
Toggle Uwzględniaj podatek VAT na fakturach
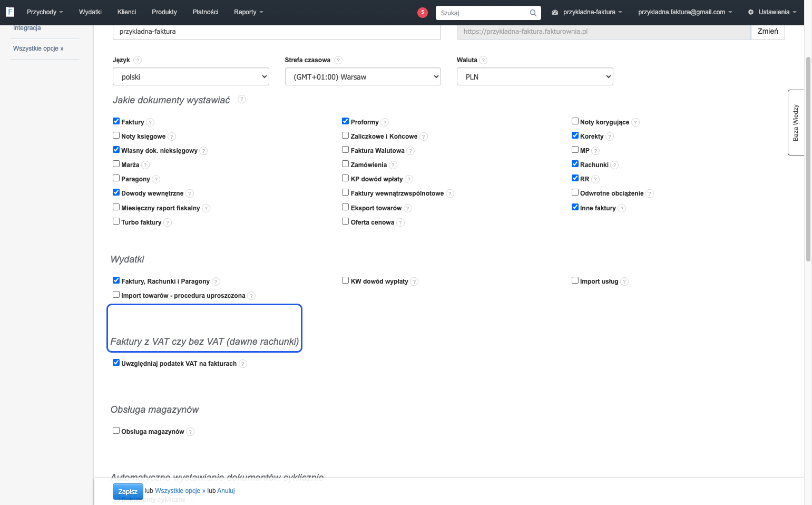[116, 363]
